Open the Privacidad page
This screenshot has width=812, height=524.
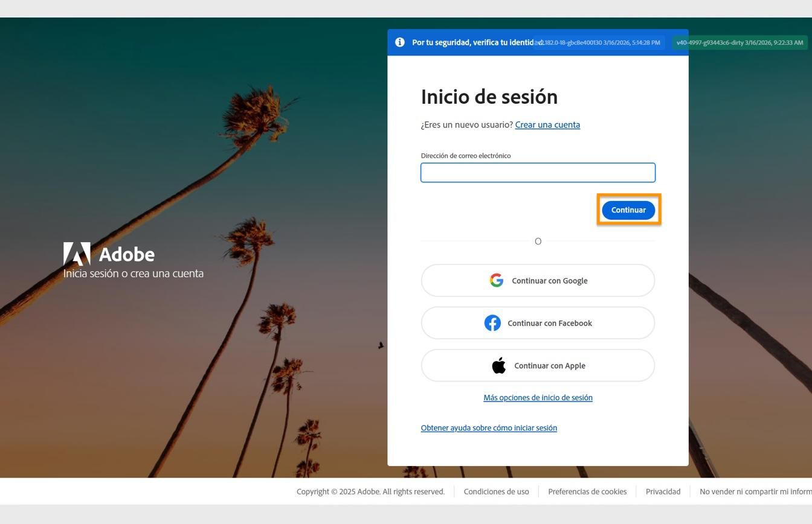coord(662,491)
